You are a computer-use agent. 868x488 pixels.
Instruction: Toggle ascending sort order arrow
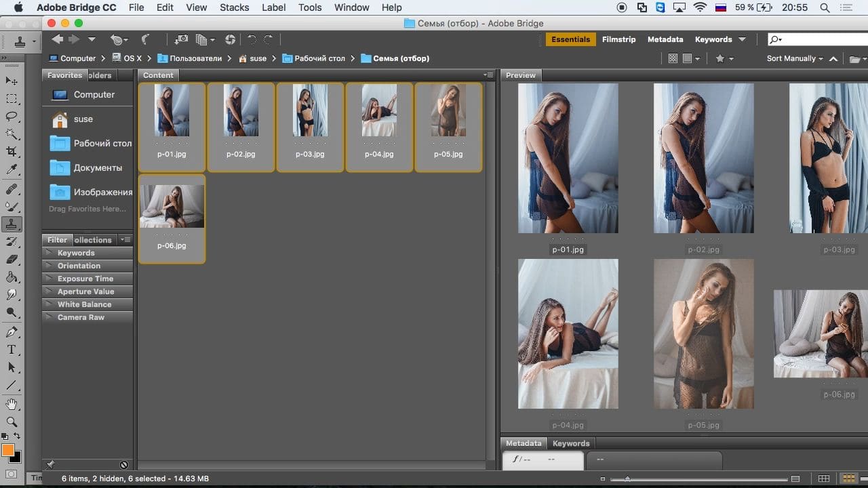[833, 59]
